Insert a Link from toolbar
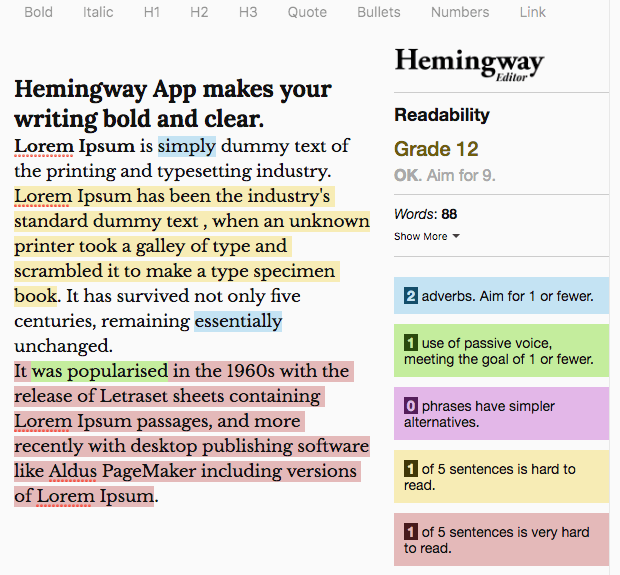Screen dimensions: 620x575 pyautogui.click(x=533, y=12)
